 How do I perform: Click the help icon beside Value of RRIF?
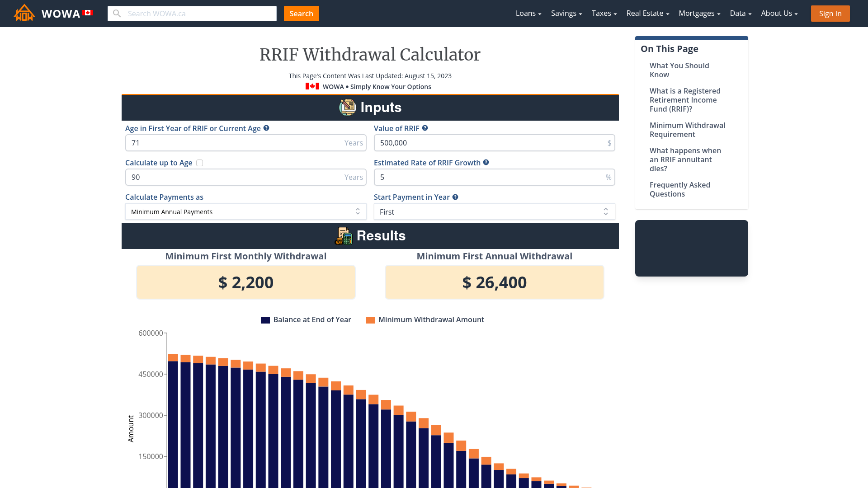(425, 128)
